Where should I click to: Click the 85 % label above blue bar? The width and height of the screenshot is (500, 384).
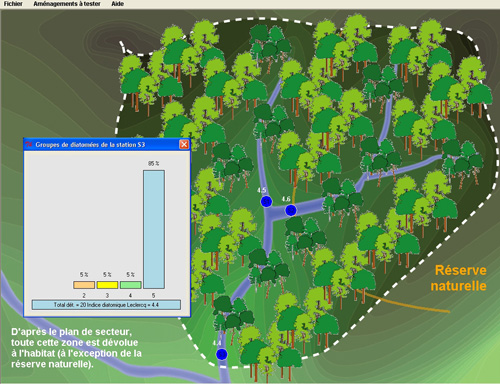click(x=154, y=163)
